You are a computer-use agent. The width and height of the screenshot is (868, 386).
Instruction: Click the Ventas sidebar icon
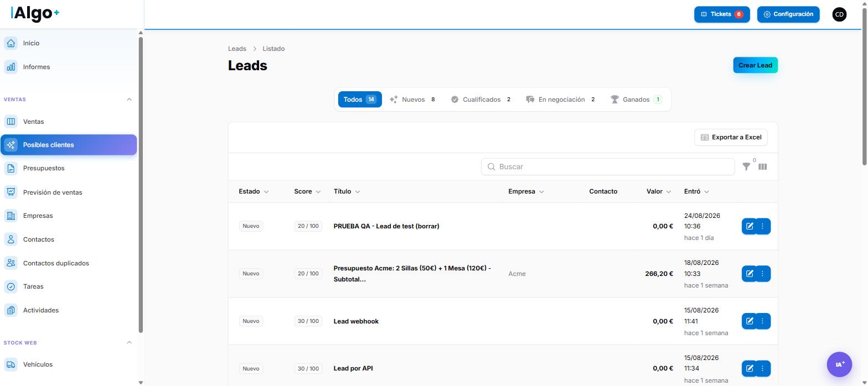click(11, 122)
